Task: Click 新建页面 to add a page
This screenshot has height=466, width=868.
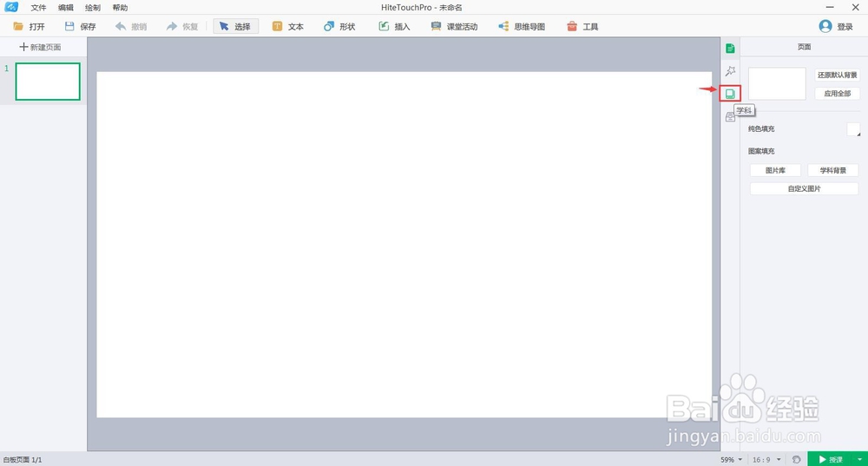Action: pyautogui.click(x=41, y=47)
